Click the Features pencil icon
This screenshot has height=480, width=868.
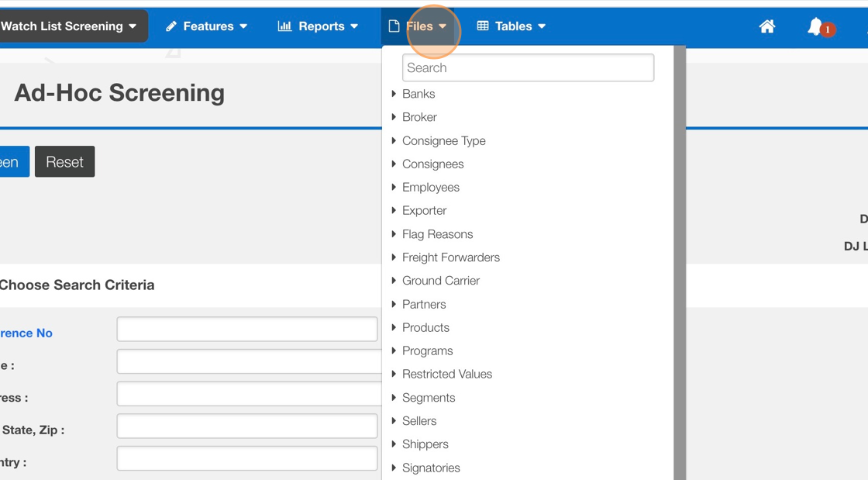(171, 26)
